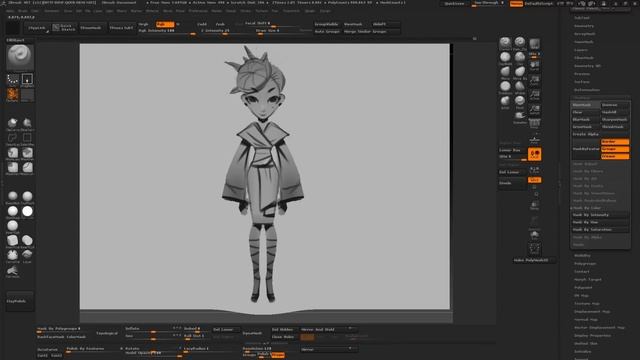Click the Zoom canvas navigation icon
This screenshot has height=360, width=640.
(x=534, y=80)
